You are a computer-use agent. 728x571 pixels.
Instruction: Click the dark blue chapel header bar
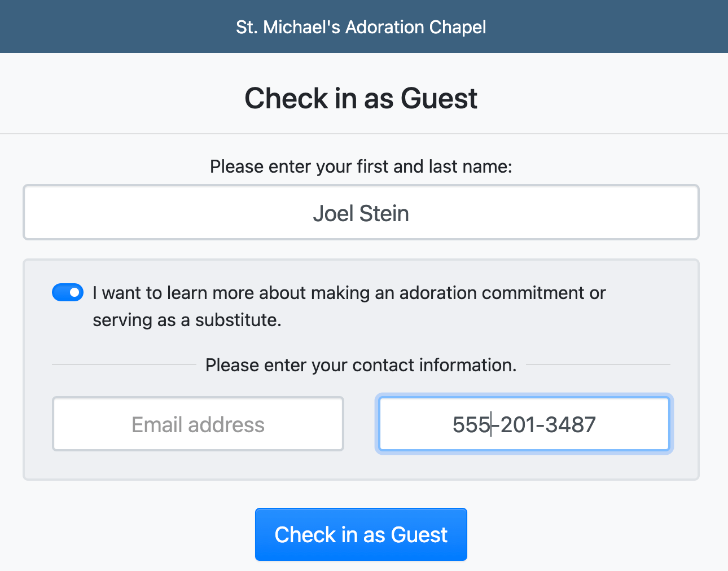[113, 27]
